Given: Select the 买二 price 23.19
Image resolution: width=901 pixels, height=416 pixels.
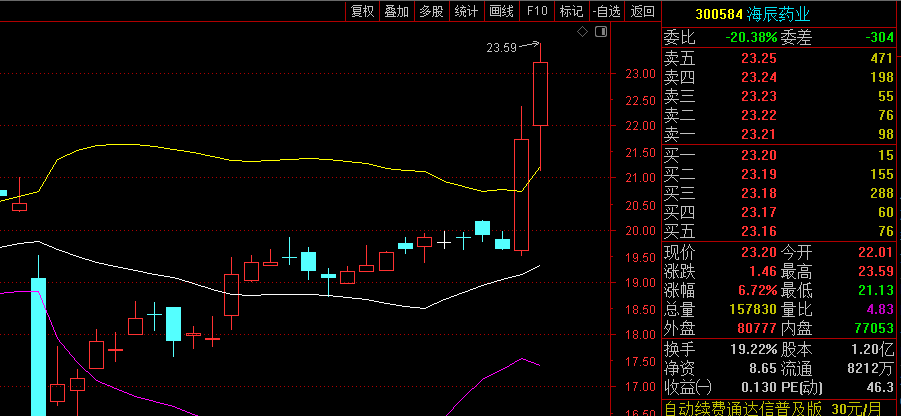Looking at the screenshot, I should click(758, 174).
